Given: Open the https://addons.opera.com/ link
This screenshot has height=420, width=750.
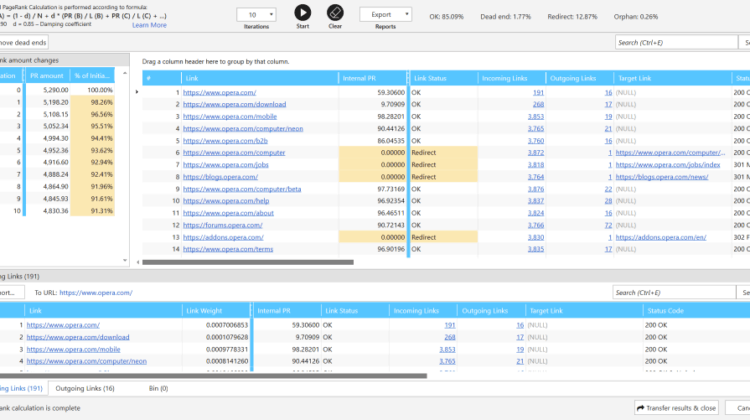Looking at the screenshot, I should 223,237.
